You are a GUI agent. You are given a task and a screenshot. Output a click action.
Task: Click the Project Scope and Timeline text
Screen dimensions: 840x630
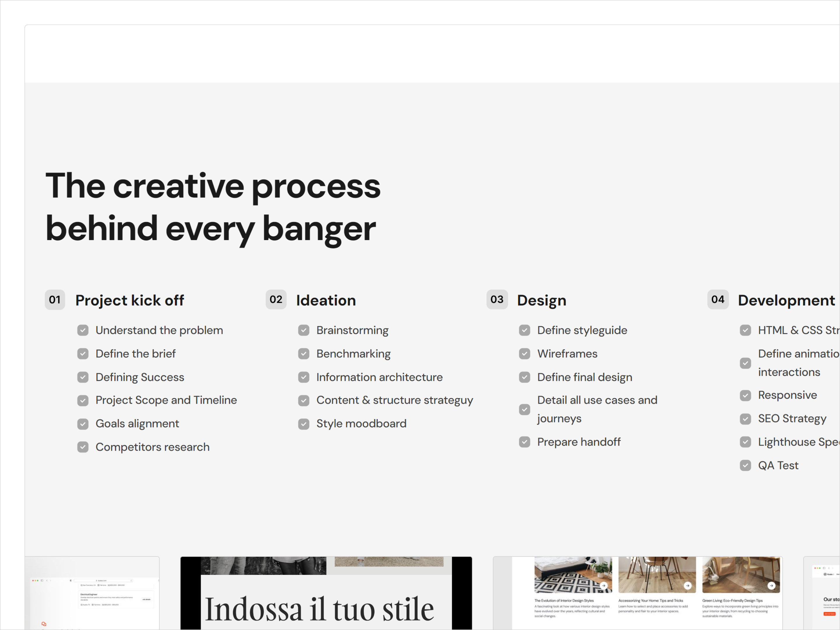[166, 400]
